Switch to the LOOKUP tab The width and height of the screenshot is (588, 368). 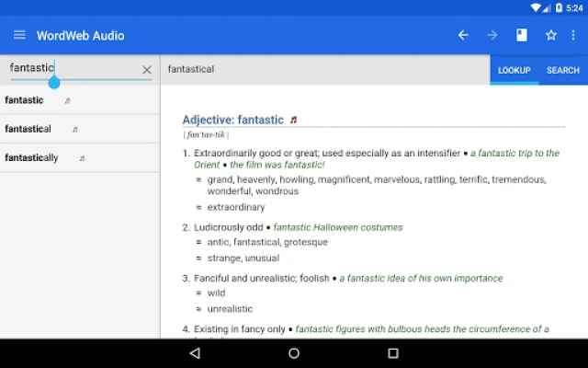tap(514, 70)
